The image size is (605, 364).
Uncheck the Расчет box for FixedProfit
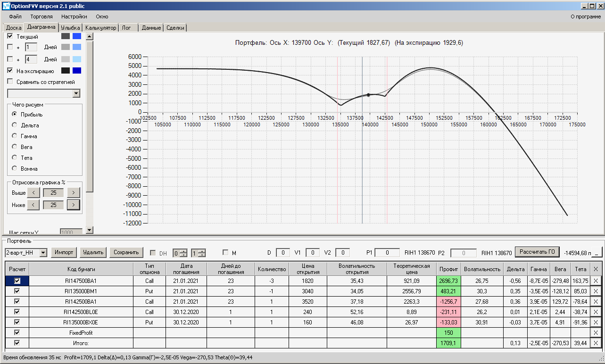(17, 332)
